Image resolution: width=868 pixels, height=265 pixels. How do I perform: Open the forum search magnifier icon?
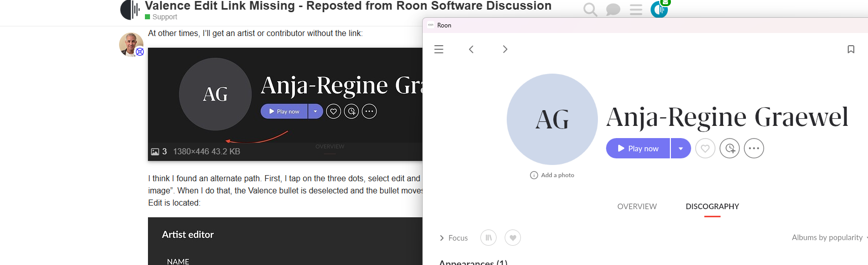tap(590, 10)
